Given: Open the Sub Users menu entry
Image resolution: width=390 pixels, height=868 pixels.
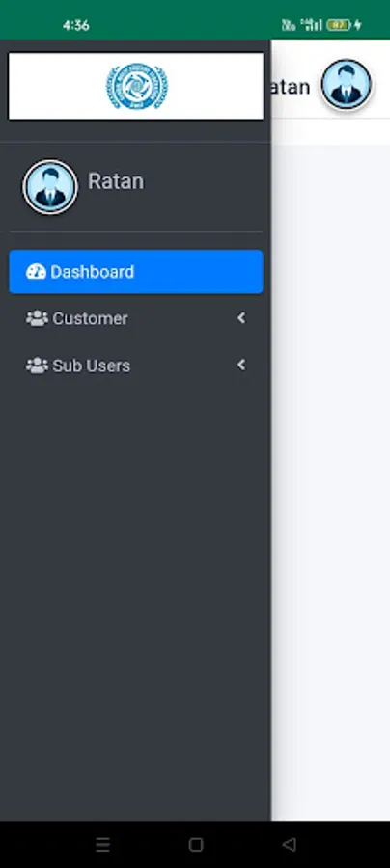Looking at the screenshot, I should click(136, 366).
